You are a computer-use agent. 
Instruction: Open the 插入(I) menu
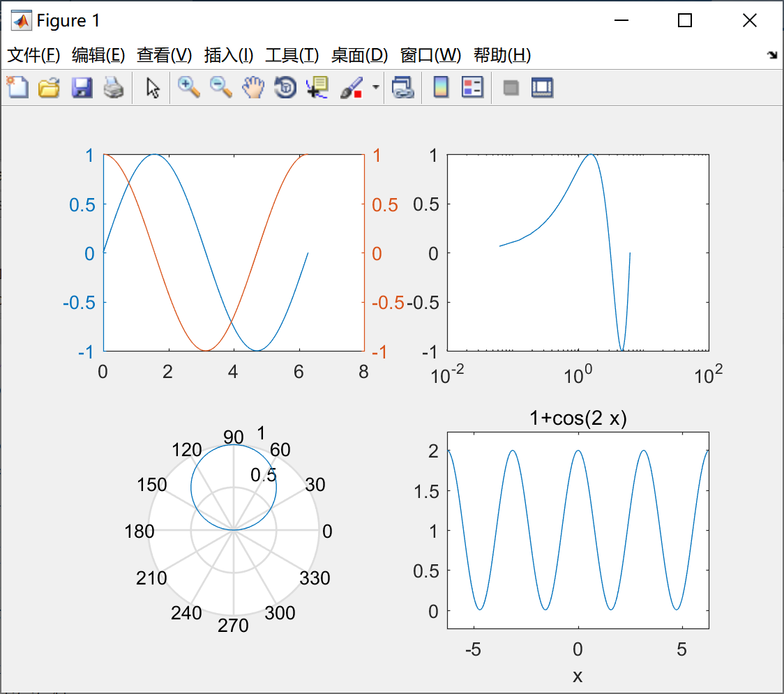pos(227,55)
